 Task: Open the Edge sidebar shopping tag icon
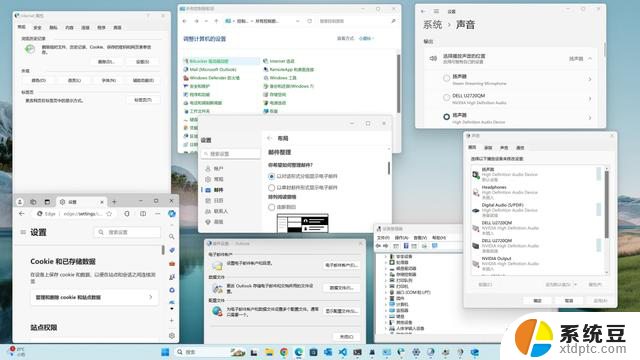click(x=172, y=250)
